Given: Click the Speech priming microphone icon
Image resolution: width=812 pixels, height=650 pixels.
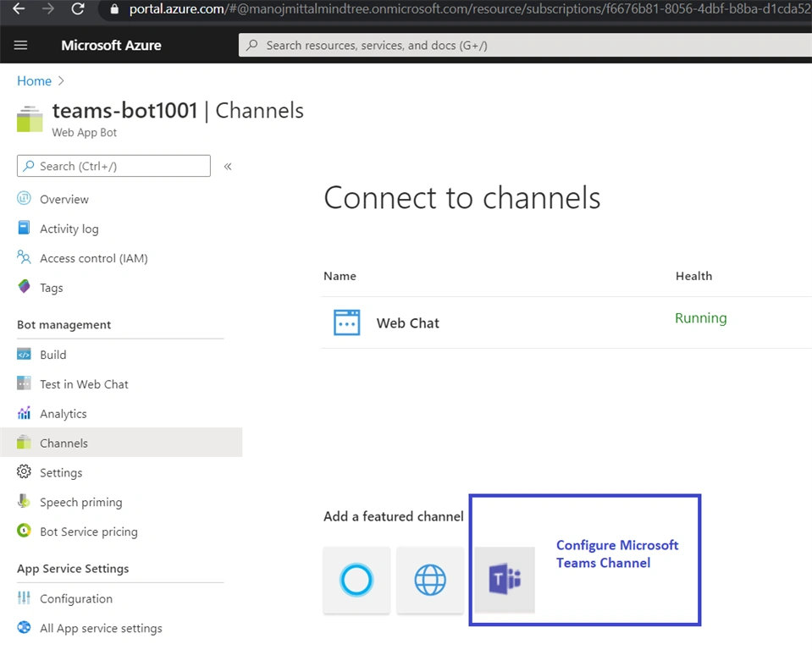Looking at the screenshot, I should point(24,501).
